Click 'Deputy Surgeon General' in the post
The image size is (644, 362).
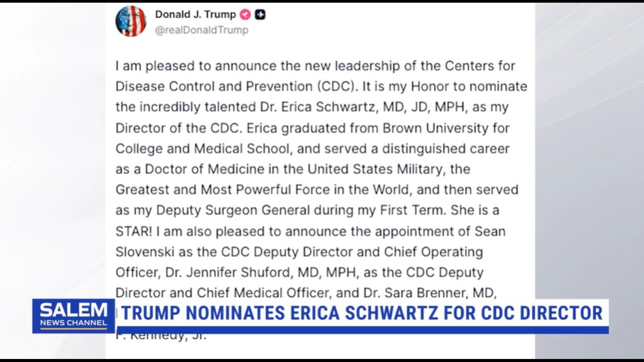233,210
